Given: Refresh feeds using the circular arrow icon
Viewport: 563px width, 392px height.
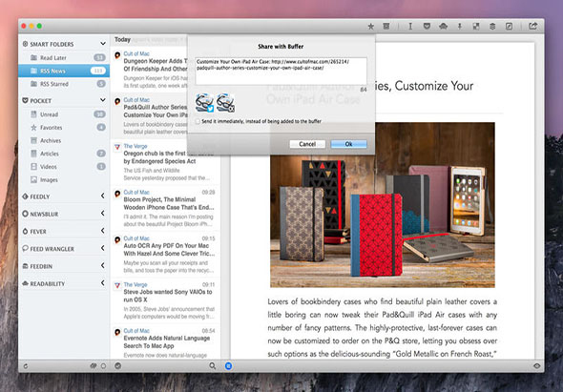Looking at the screenshot, I should coord(26,366).
